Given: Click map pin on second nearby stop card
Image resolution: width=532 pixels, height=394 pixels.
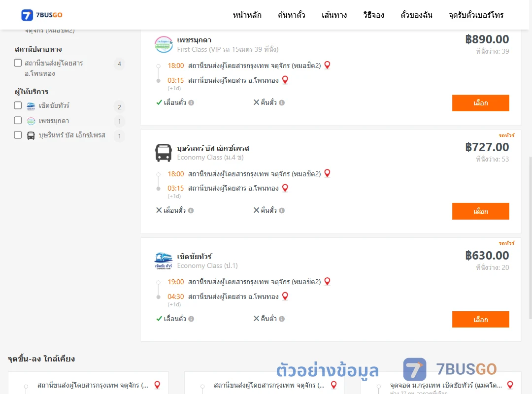Looking at the screenshot, I should click(x=334, y=385).
